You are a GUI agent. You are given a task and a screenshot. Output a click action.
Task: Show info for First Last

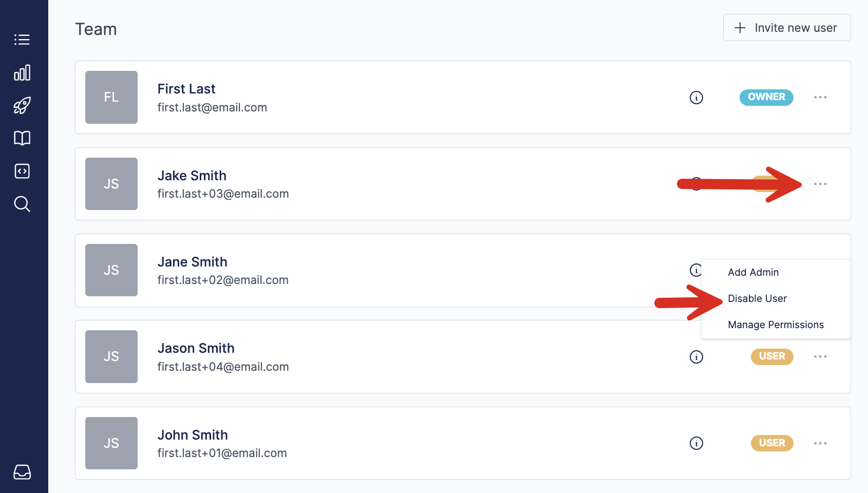coord(696,98)
